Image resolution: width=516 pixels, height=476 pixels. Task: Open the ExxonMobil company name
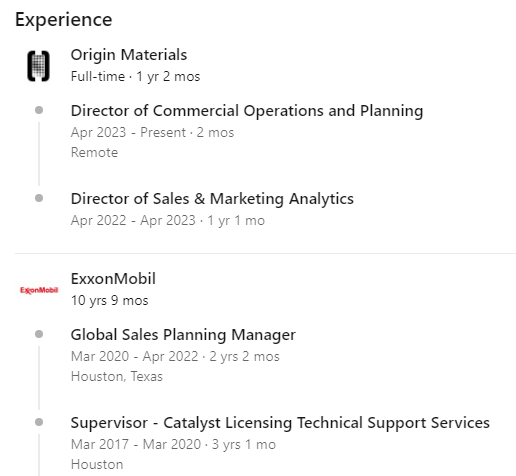point(113,279)
